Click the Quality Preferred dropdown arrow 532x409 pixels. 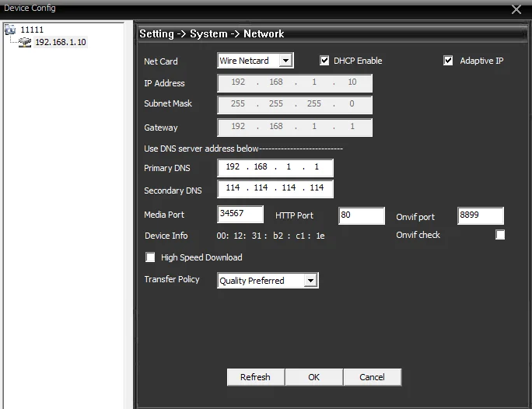pyautogui.click(x=310, y=281)
